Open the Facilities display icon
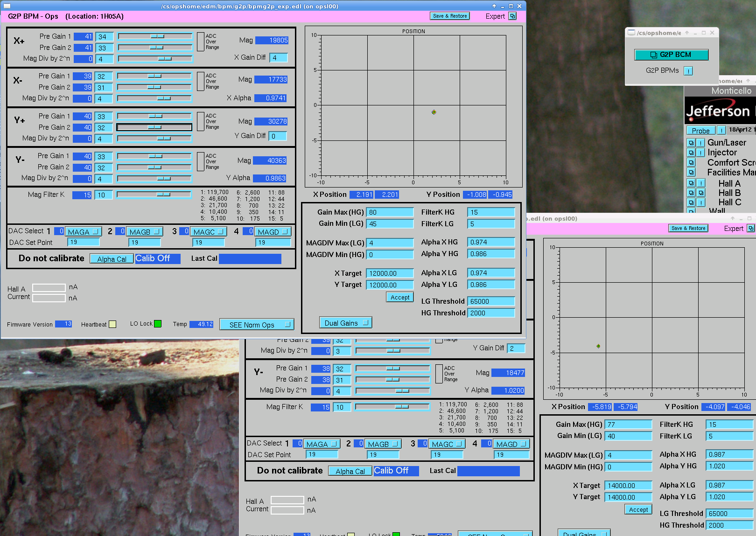The width and height of the screenshot is (756, 536). click(691, 172)
